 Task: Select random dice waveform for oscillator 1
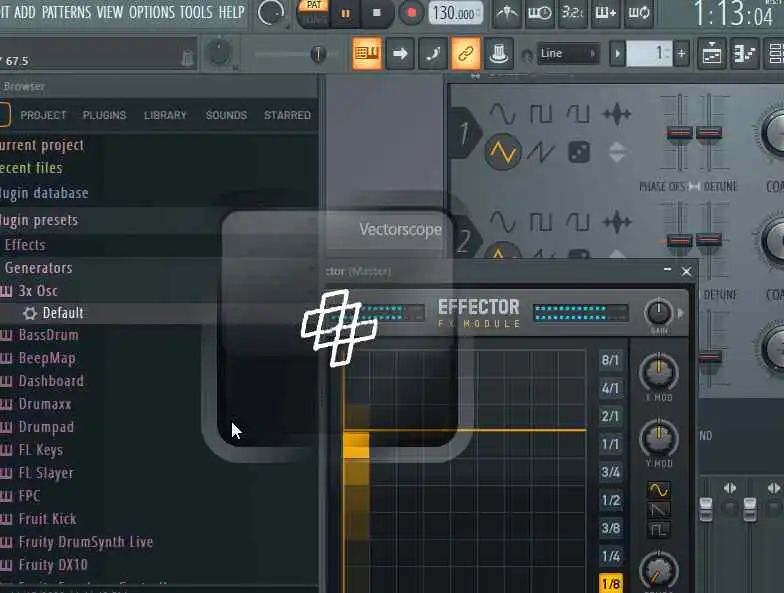tap(579, 152)
